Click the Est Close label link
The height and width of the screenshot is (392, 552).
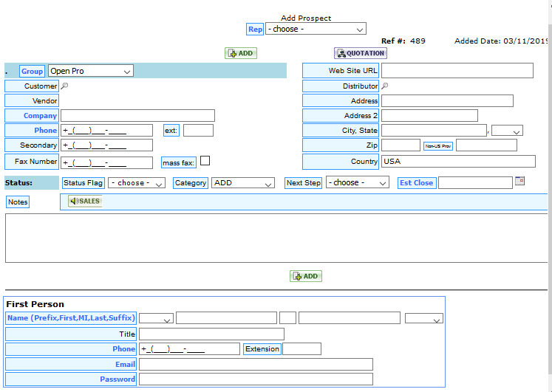coord(416,183)
